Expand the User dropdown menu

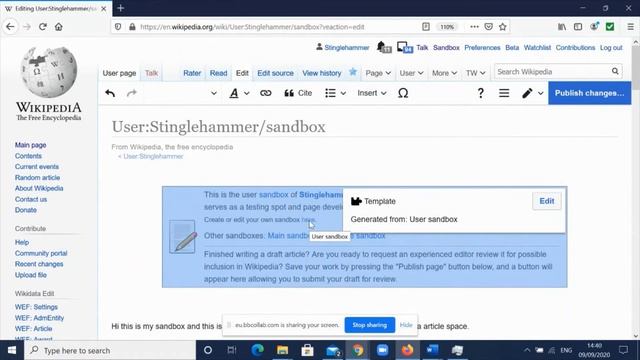[411, 73]
